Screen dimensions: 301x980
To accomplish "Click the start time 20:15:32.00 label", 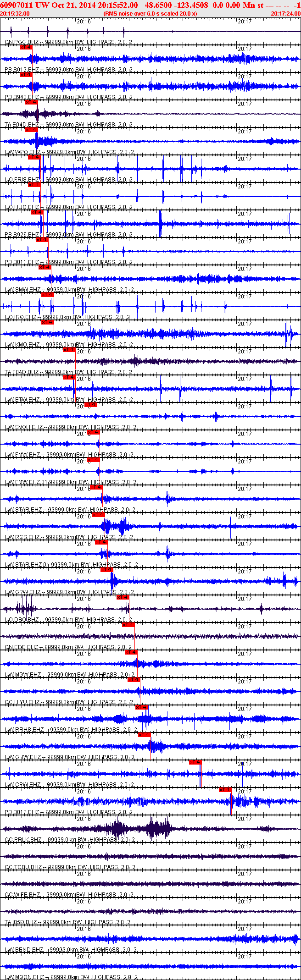I will [x=15, y=14].
